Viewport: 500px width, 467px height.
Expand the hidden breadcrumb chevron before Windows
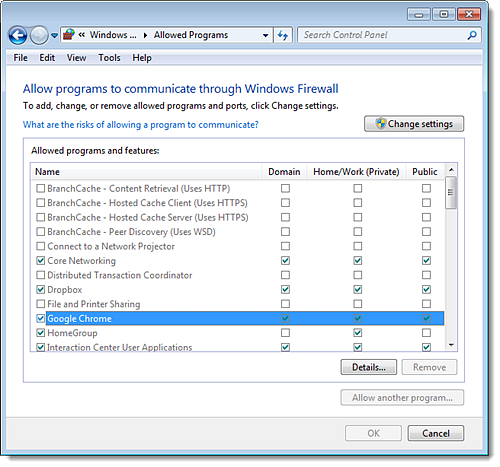coord(82,35)
